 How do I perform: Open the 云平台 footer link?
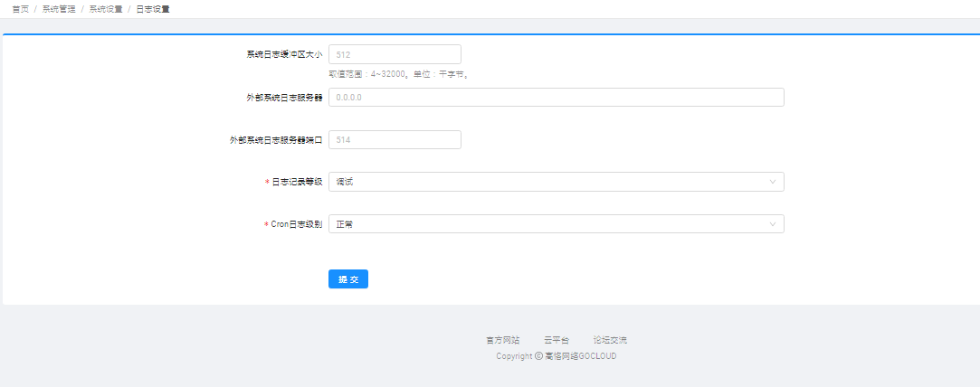coord(557,340)
